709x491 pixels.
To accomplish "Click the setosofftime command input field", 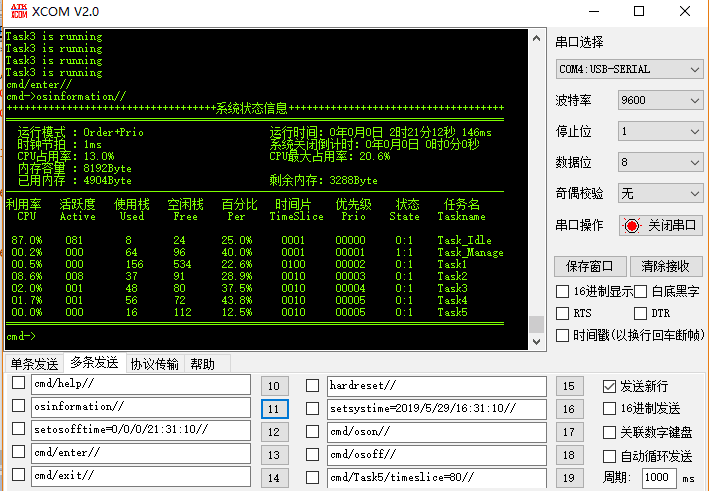I will 141,430.
